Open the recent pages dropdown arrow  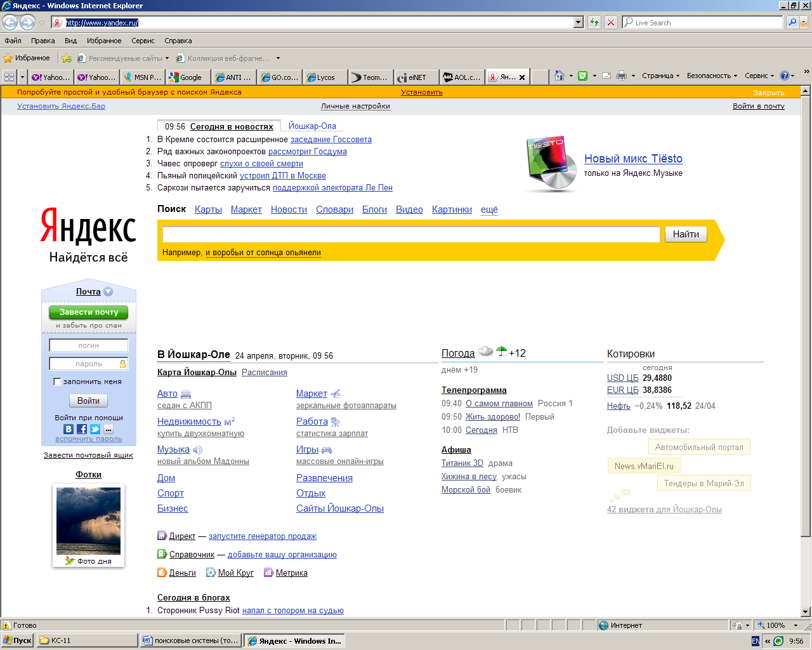41,23
